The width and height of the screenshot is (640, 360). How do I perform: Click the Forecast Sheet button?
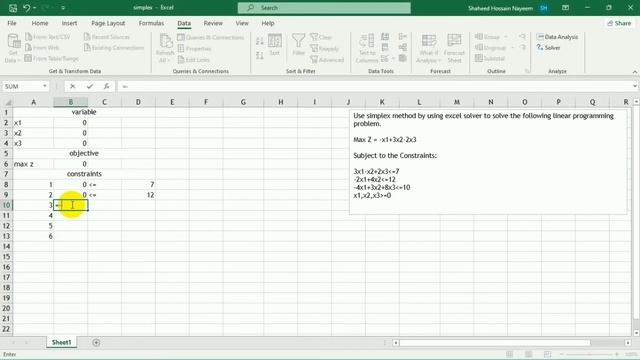[454, 49]
